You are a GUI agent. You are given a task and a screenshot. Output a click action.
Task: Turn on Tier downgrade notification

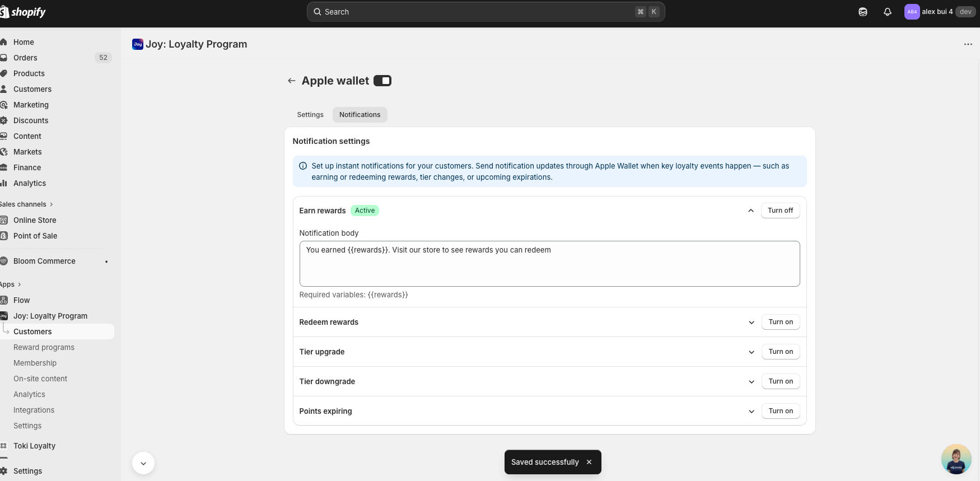point(781,381)
